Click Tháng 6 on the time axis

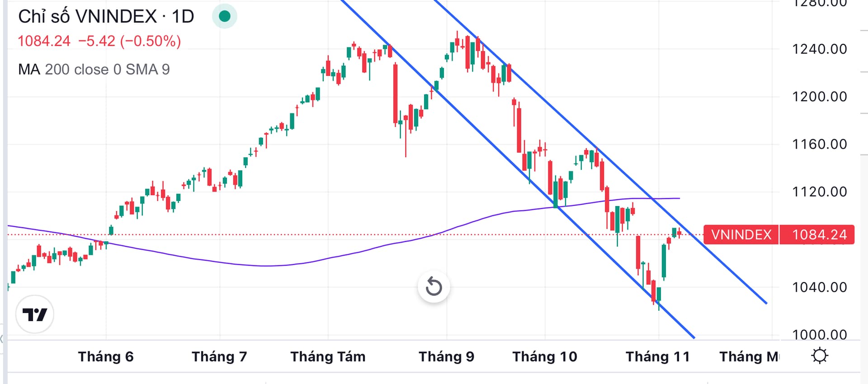coord(106,357)
